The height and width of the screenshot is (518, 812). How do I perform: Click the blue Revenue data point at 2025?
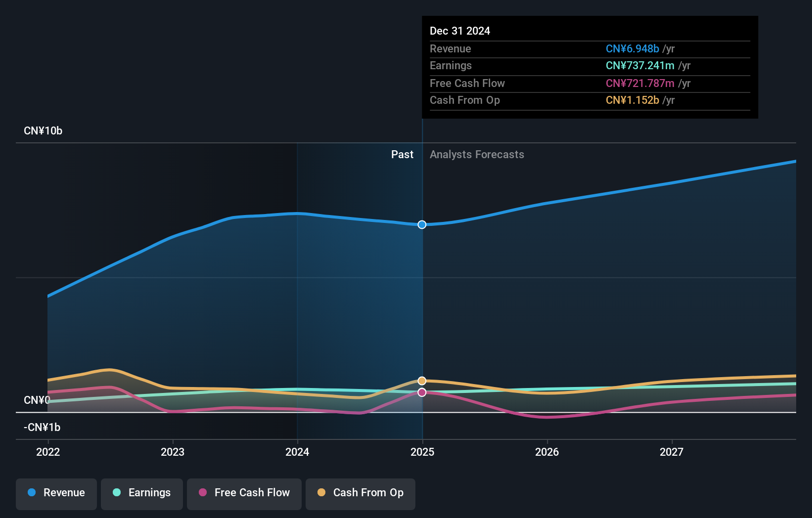(422, 224)
